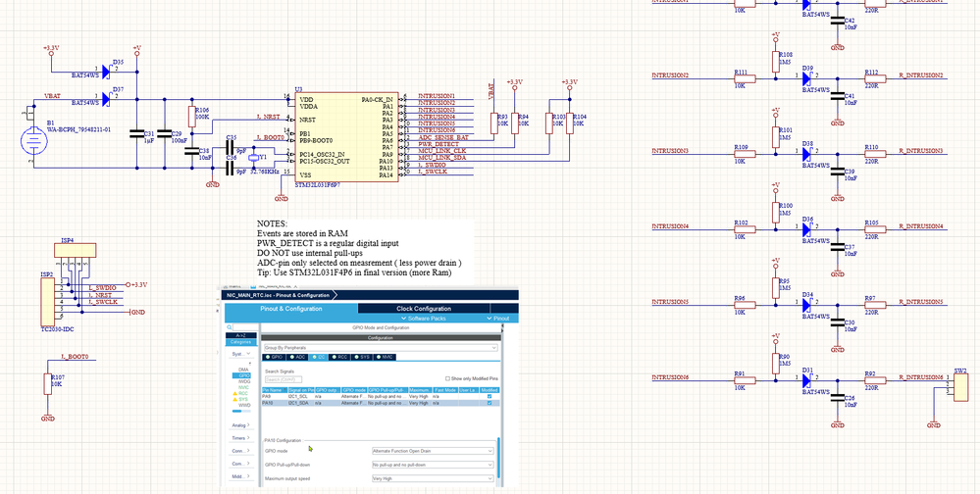Toggle Modified checkbox in PA9 row
This screenshot has height=494, width=980.
tap(490, 397)
